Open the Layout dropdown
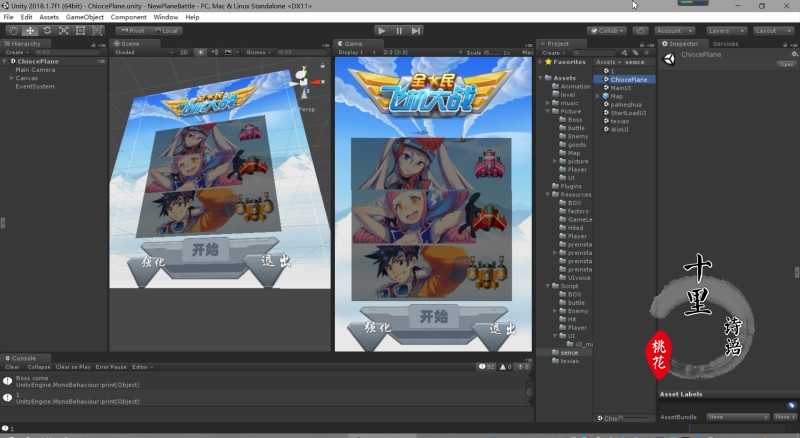800x438 pixels. [x=772, y=31]
